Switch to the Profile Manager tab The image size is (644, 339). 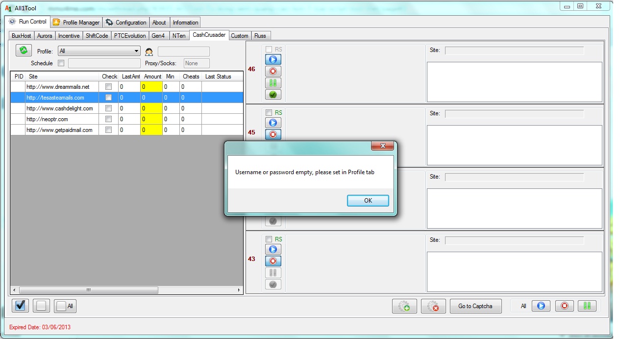[76, 23]
